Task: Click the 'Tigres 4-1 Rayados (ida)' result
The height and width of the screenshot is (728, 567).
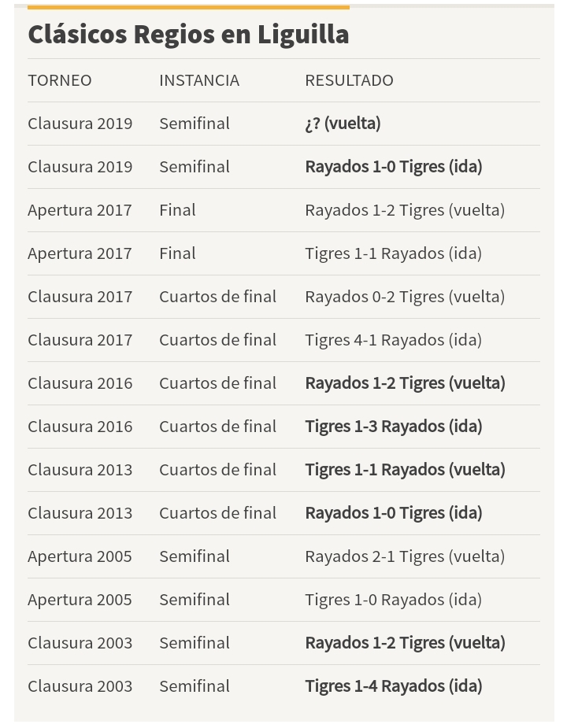Action: 393,340
